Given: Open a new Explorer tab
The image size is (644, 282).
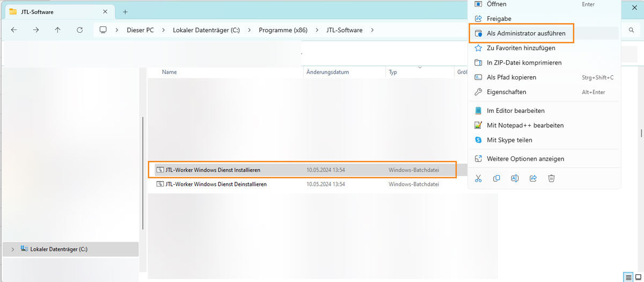Looking at the screenshot, I should (125, 11).
